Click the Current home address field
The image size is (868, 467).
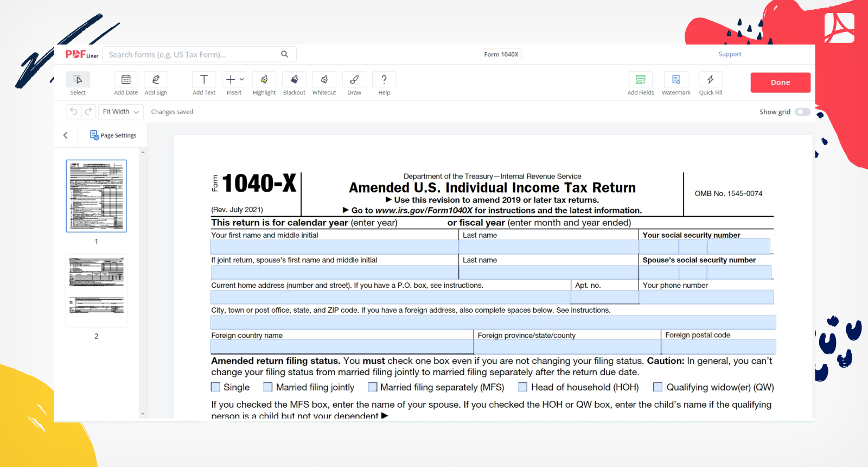390,297
